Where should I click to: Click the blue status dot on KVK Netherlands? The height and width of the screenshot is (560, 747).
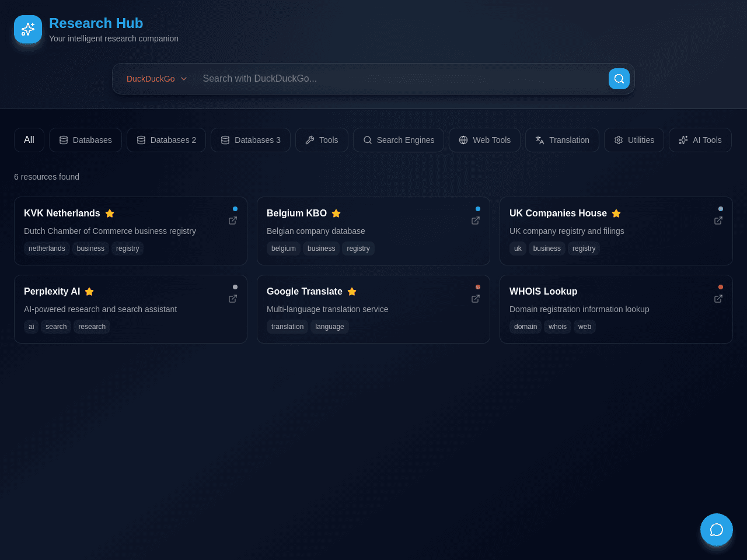coord(235,209)
